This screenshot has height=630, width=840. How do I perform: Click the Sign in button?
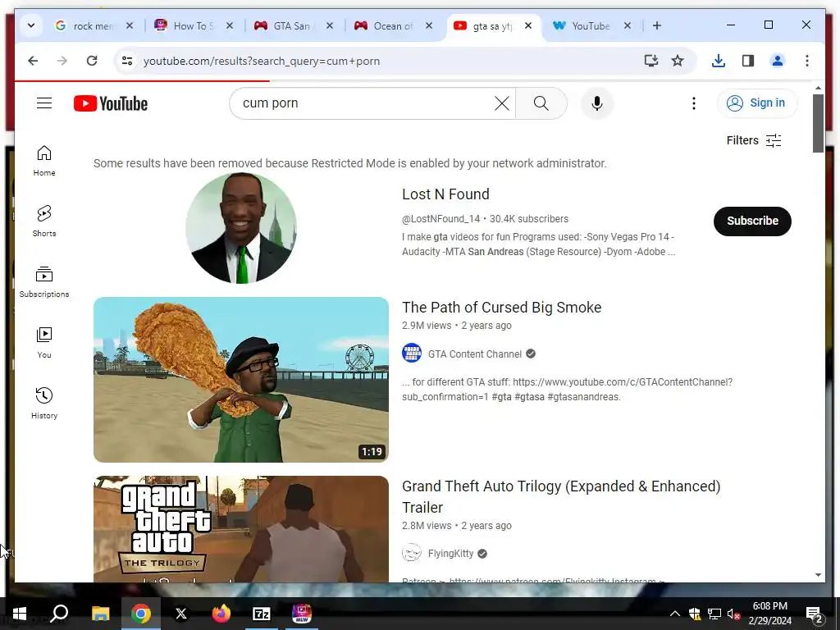(757, 103)
